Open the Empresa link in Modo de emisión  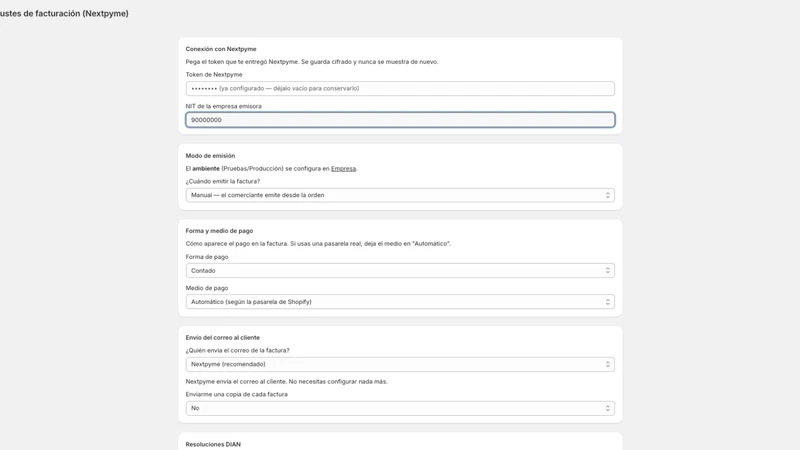click(343, 168)
